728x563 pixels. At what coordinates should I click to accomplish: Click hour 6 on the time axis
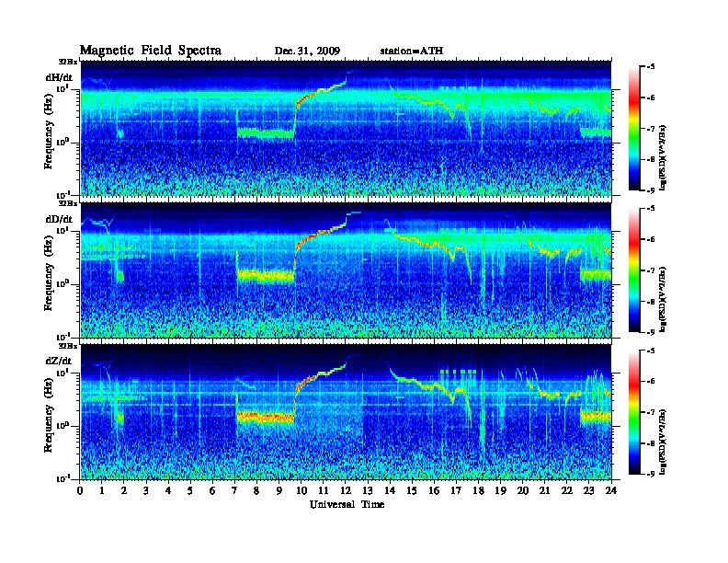pyautogui.click(x=212, y=490)
